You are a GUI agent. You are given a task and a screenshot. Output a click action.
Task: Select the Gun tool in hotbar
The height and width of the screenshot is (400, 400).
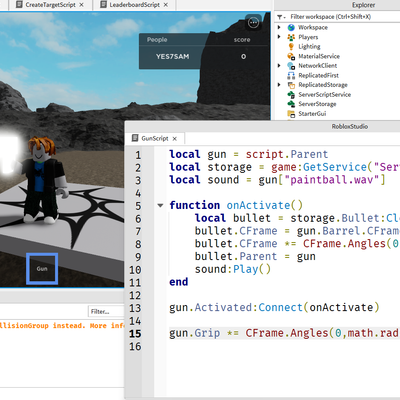(x=42, y=269)
